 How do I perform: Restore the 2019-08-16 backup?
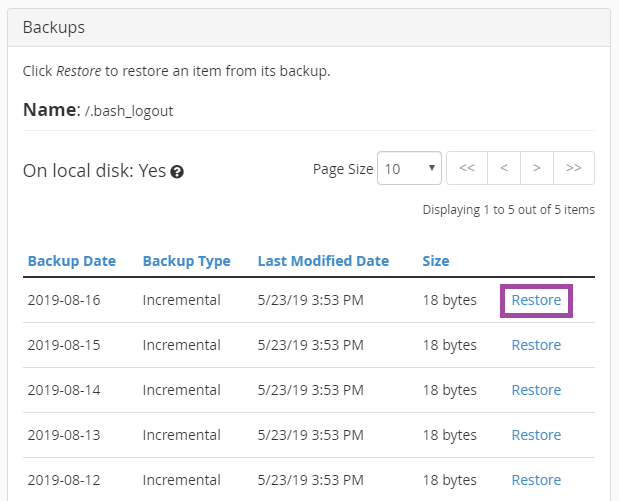[x=536, y=300]
